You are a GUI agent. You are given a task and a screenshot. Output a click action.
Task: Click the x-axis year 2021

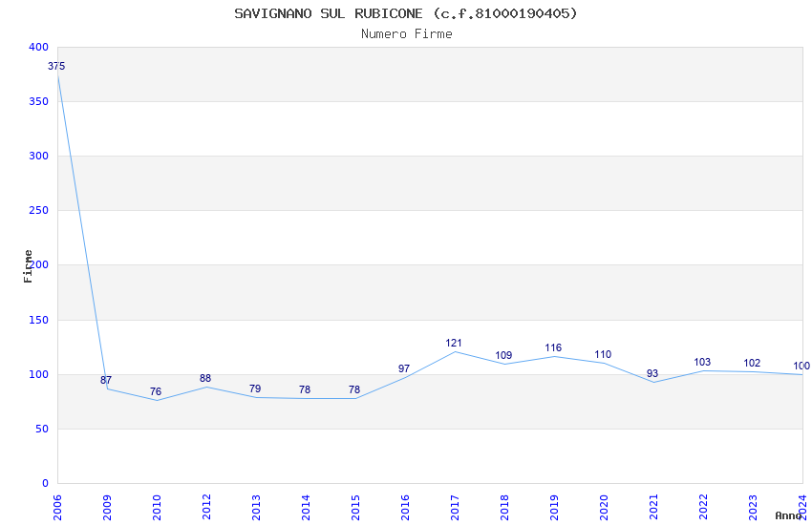(654, 508)
